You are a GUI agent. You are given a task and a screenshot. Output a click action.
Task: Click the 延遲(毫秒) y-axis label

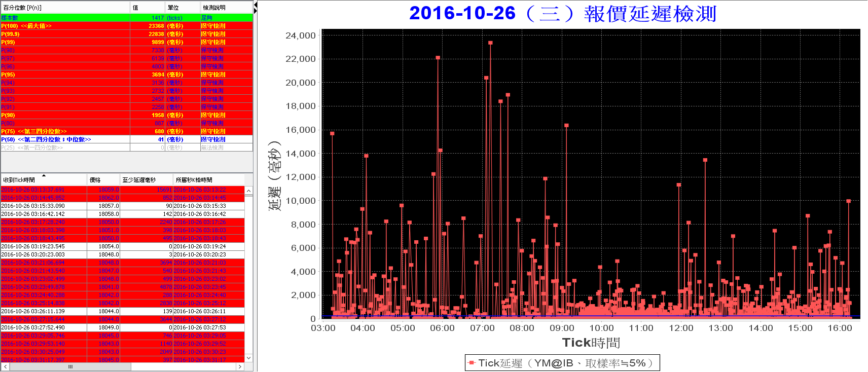(274, 175)
